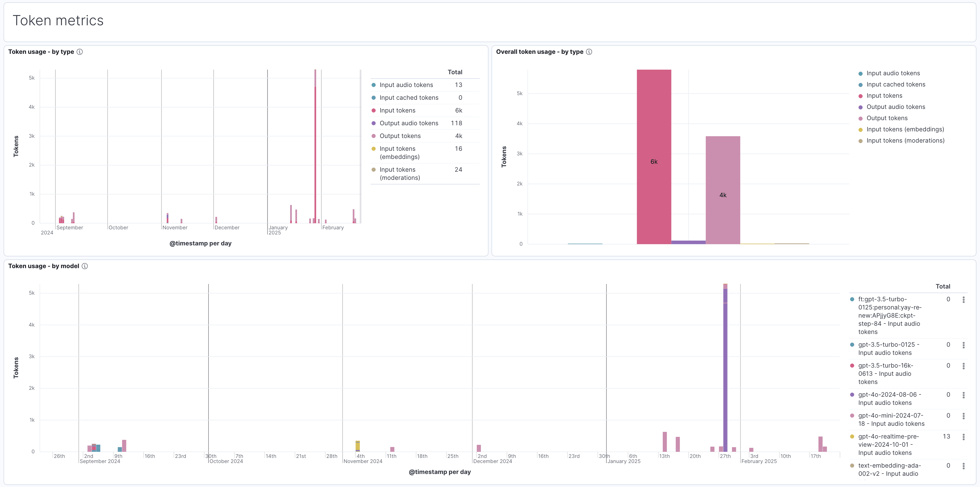980x487 pixels.
Task: Open the options menu for gpt-3.5-turbo-0125
Action: 964,345
